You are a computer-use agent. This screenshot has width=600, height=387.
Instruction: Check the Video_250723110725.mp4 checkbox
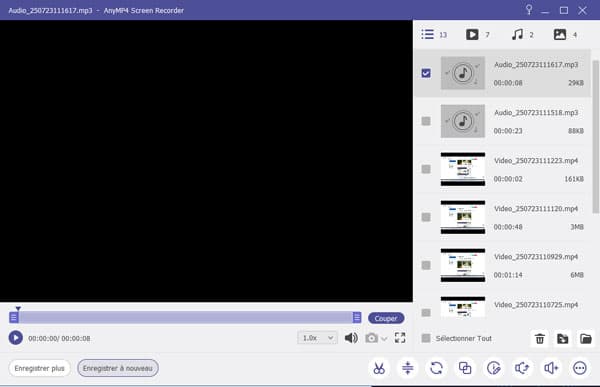pyautogui.click(x=426, y=313)
